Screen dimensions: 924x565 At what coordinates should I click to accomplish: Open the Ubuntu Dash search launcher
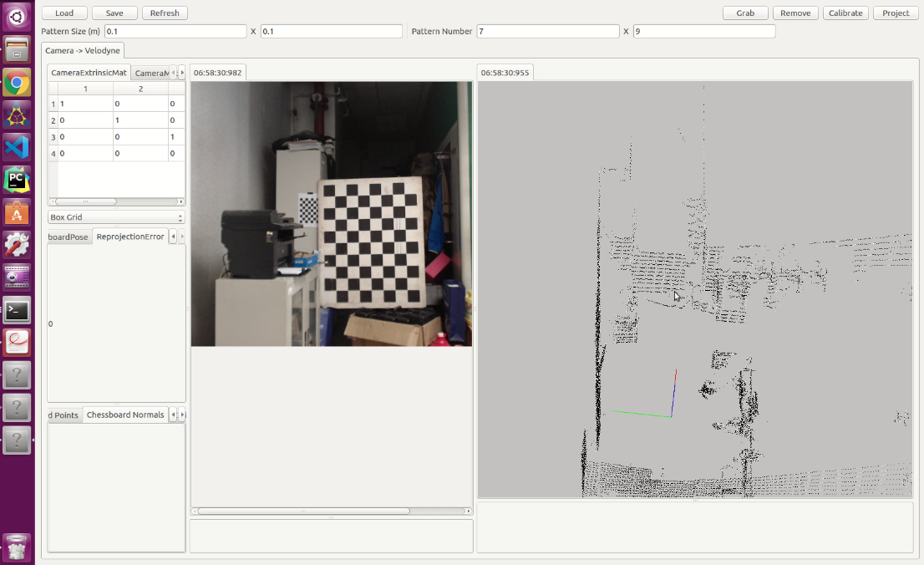pyautogui.click(x=17, y=17)
